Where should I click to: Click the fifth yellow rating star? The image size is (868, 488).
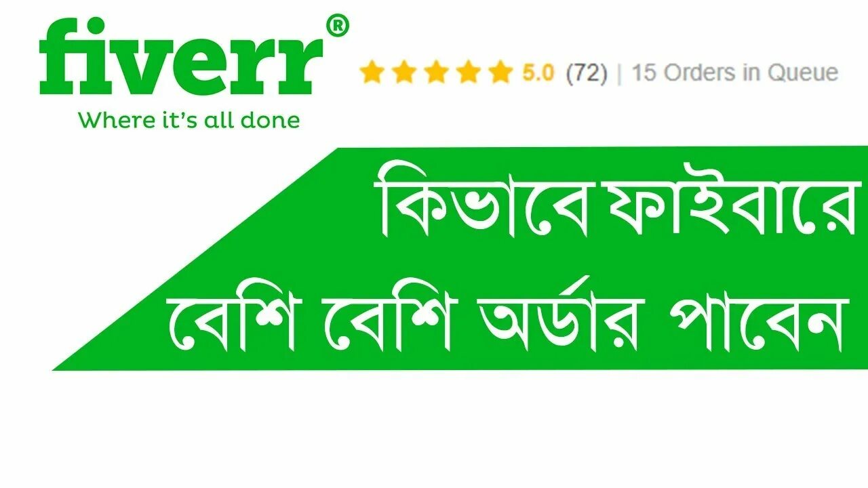coord(500,72)
